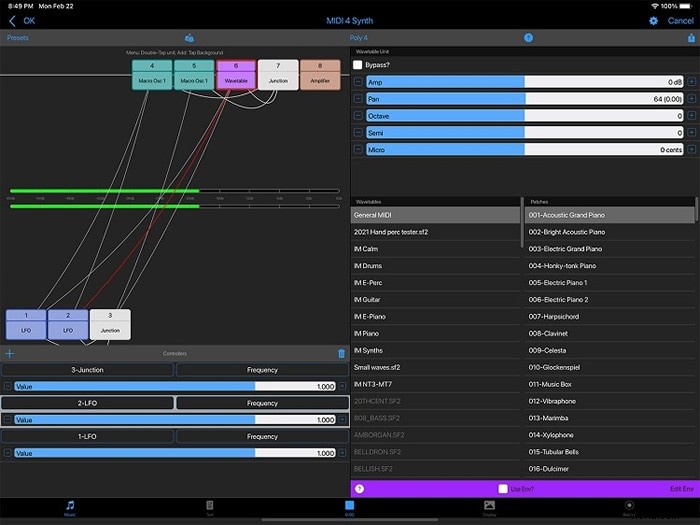Viewport: 700px width, 525px height.
Task: Open the 3-Junction controller selector
Action: 88,370
